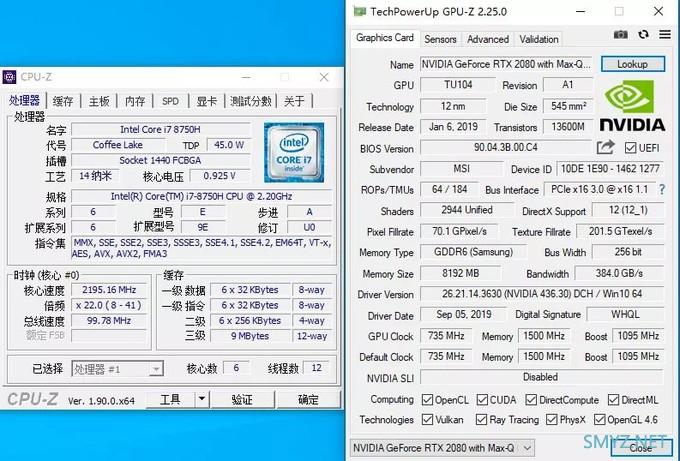
Task: Click the CPU name Intel Core i7 8750H
Action: coord(160,129)
